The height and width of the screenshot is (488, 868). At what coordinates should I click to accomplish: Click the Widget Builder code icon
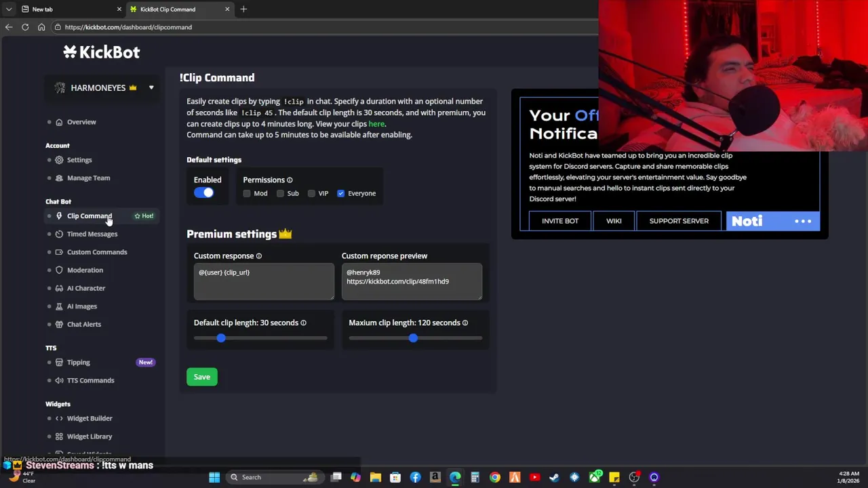59,419
